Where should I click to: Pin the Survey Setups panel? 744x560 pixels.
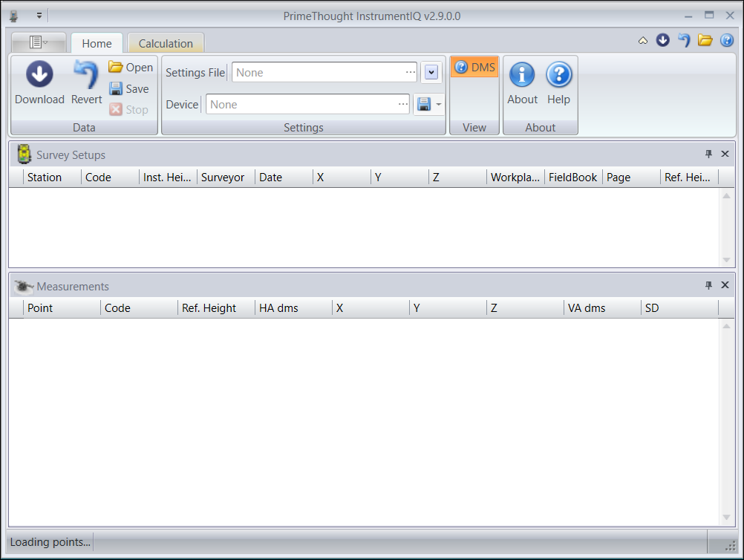(708, 154)
